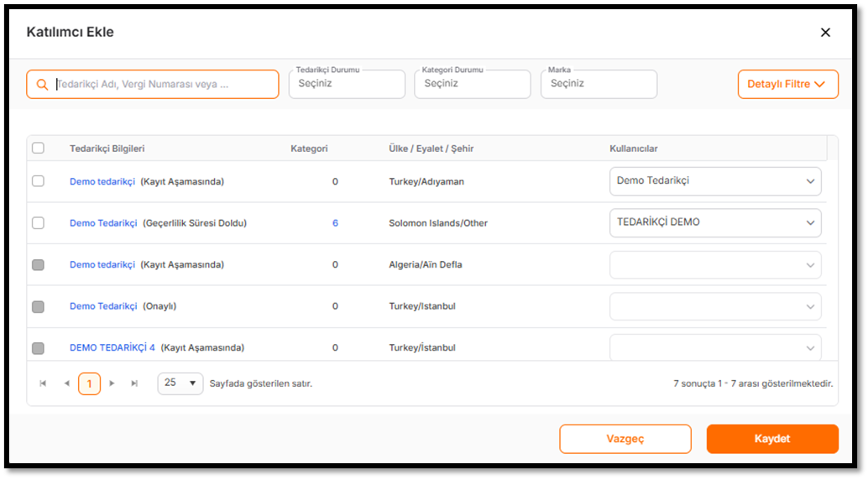This screenshot has width=868, height=479.
Task: Click the next page arrow
Action: coord(112,383)
